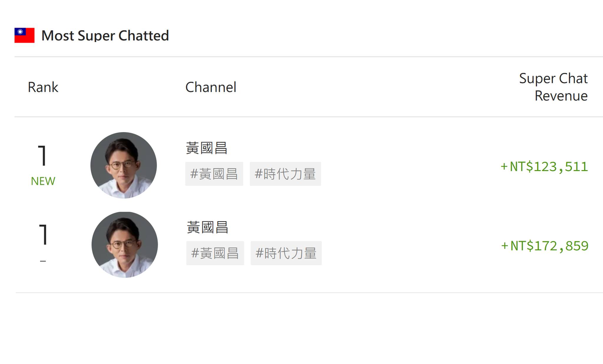This screenshot has width=603, height=364.
Task: Click the rank number in the second row
Action: pyautogui.click(x=44, y=234)
